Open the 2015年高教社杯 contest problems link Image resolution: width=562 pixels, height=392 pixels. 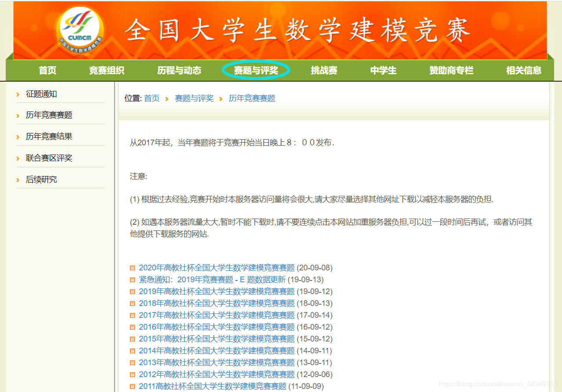[217, 339]
